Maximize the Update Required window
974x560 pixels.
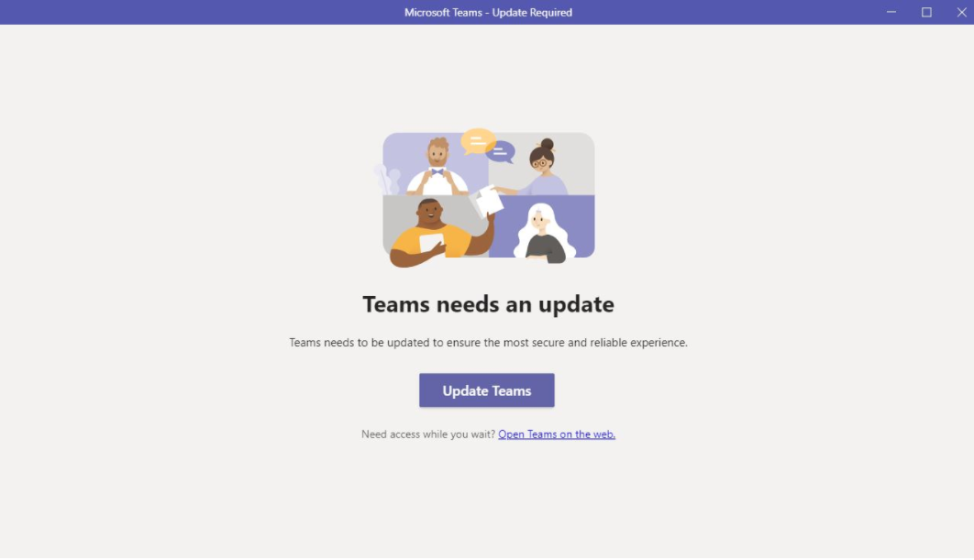pyautogui.click(x=926, y=12)
